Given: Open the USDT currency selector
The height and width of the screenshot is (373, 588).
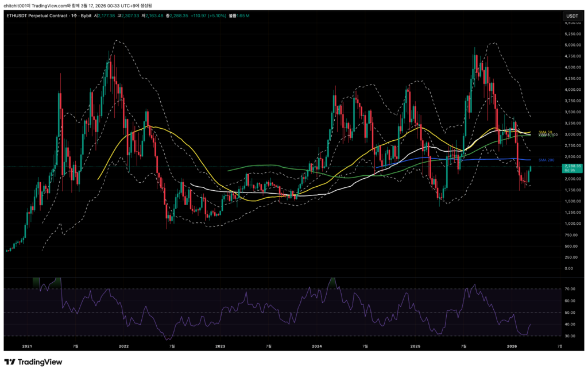Looking at the screenshot, I should click(x=572, y=16).
